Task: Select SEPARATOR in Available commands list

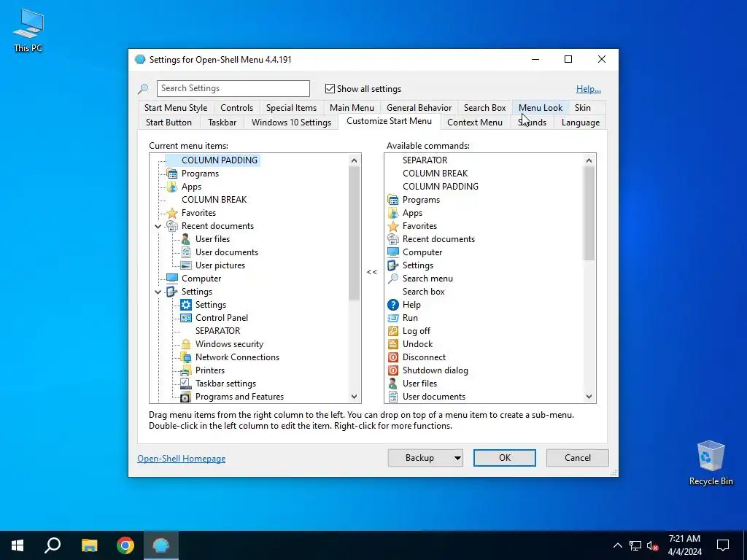Action: pyautogui.click(x=425, y=160)
